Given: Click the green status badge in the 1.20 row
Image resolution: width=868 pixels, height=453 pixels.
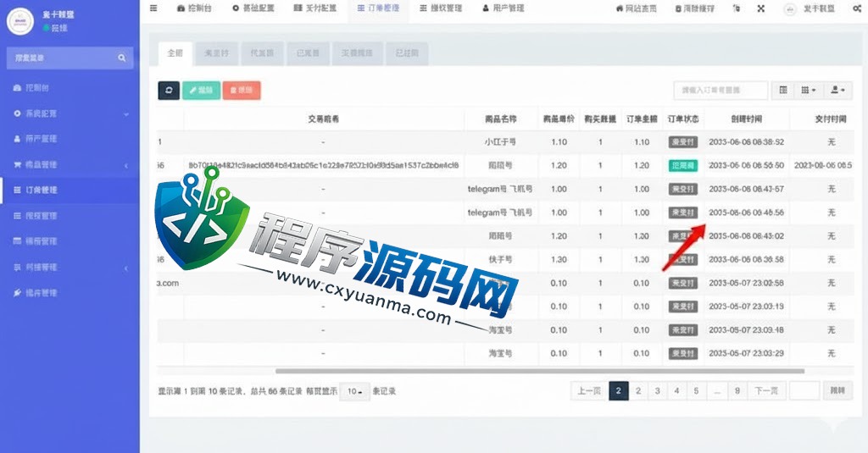Looking at the screenshot, I should pyautogui.click(x=683, y=165).
